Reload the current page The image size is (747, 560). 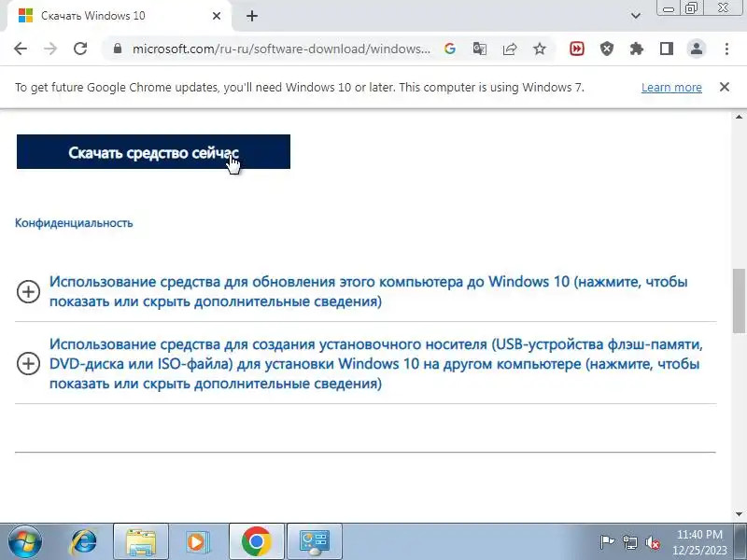coord(80,49)
